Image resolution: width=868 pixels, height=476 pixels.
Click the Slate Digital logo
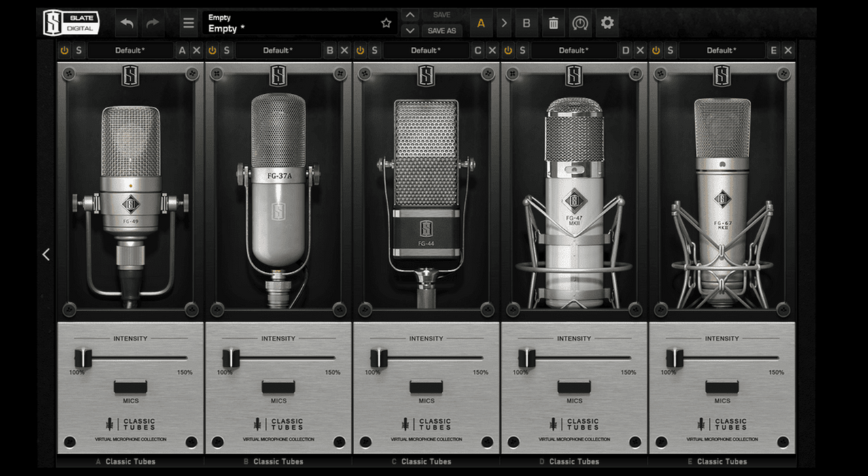tap(71, 23)
